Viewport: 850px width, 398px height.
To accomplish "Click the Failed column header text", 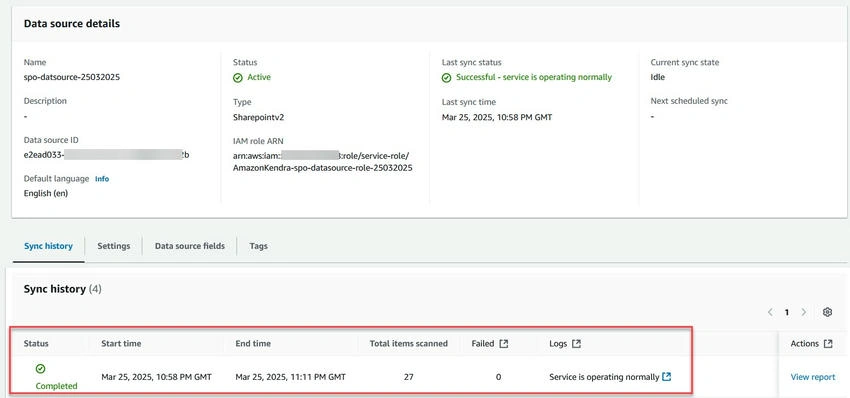I will click(483, 343).
